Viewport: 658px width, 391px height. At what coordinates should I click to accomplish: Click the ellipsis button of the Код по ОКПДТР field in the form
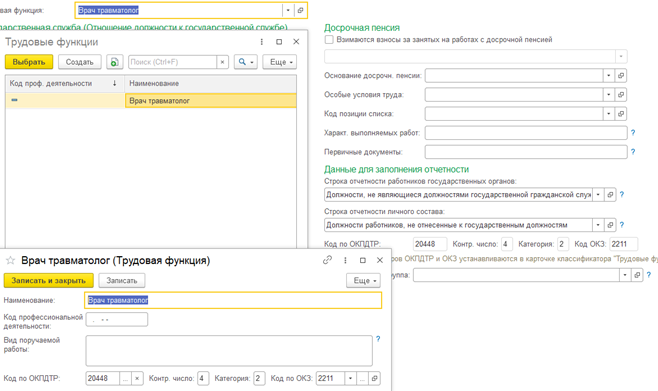(125, 378)
